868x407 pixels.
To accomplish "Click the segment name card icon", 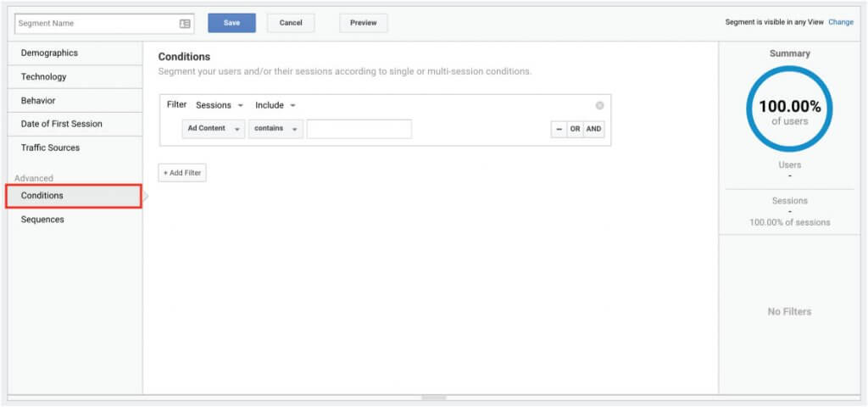I will [x=185, y=24].
